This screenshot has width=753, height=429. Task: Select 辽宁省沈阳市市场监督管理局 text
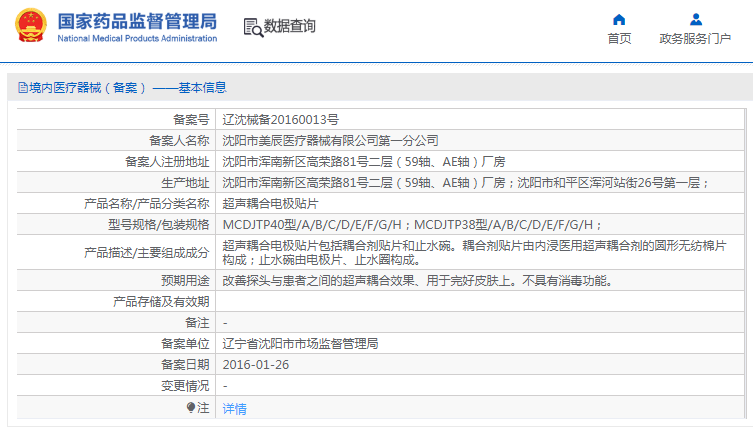tap(300, 344)
